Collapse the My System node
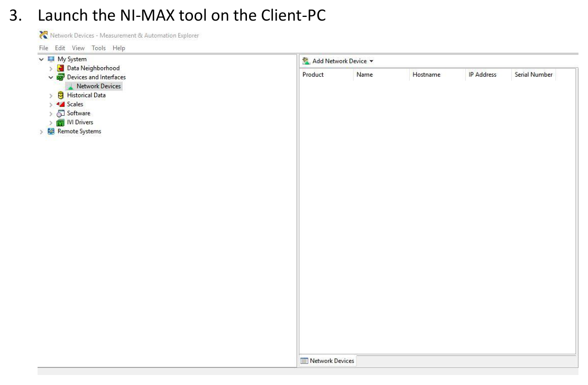This screenshot has width=588, height=385. click(41, 59)
